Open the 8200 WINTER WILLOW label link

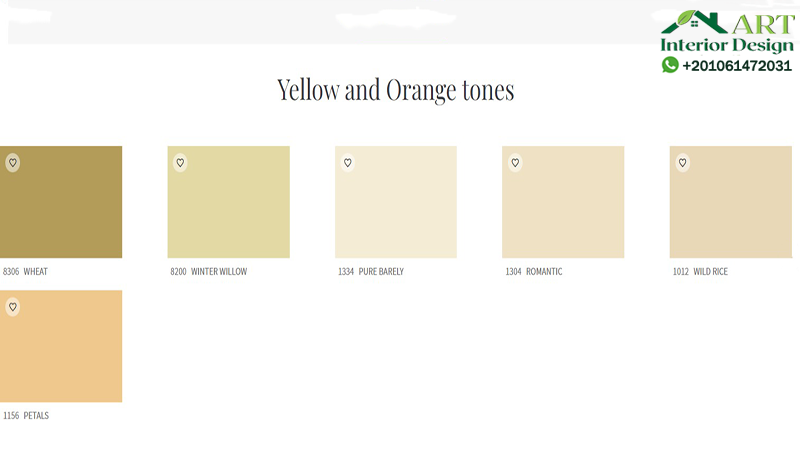pos(208,272)
